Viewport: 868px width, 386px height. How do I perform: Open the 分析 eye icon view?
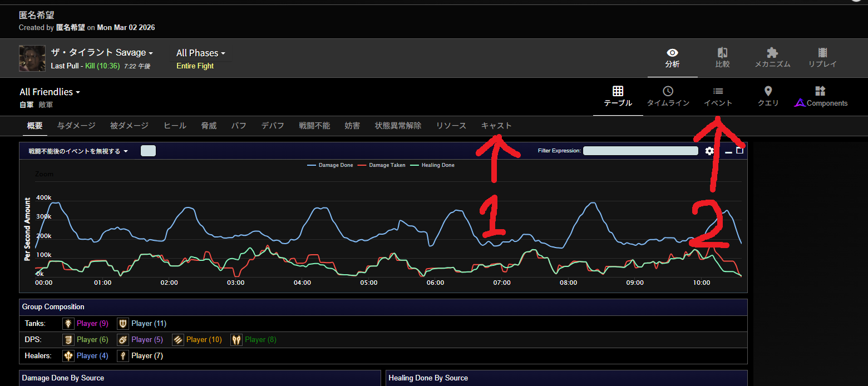coord(672,58)
